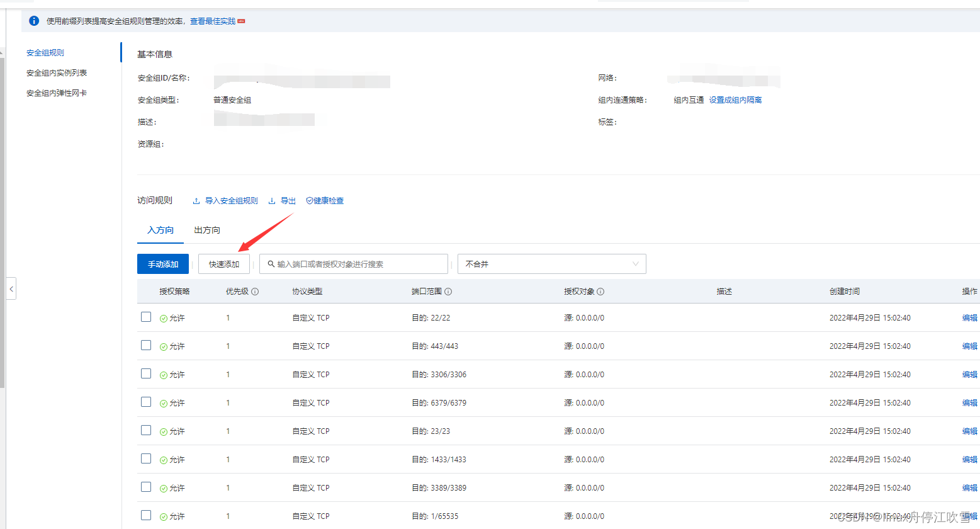Viewport: 980px width, 529px height.
Task: Click the green allow icon in the 22/22 row
Action: (164, 318)
